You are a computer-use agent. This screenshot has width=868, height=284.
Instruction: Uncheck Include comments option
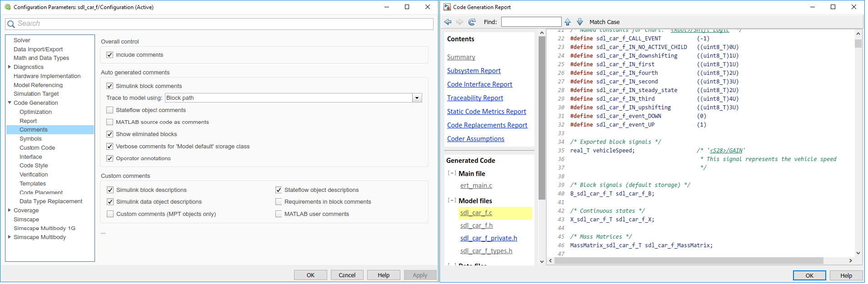110,55
